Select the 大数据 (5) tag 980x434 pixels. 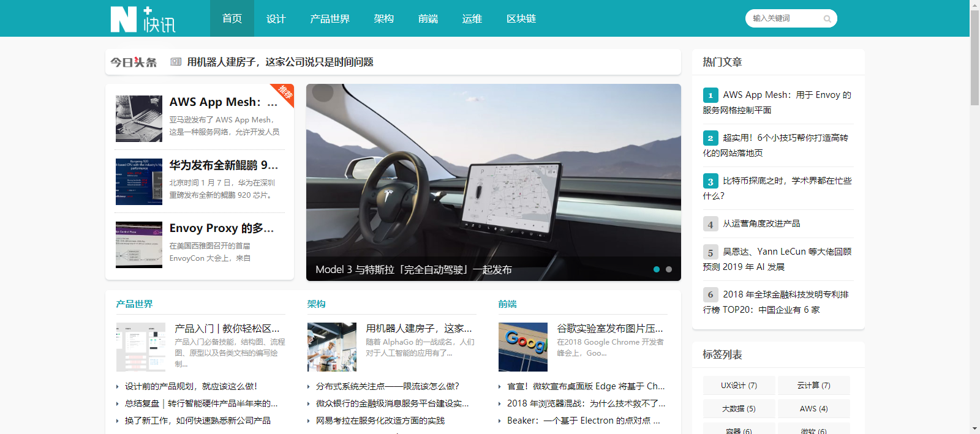pos(739,409)
